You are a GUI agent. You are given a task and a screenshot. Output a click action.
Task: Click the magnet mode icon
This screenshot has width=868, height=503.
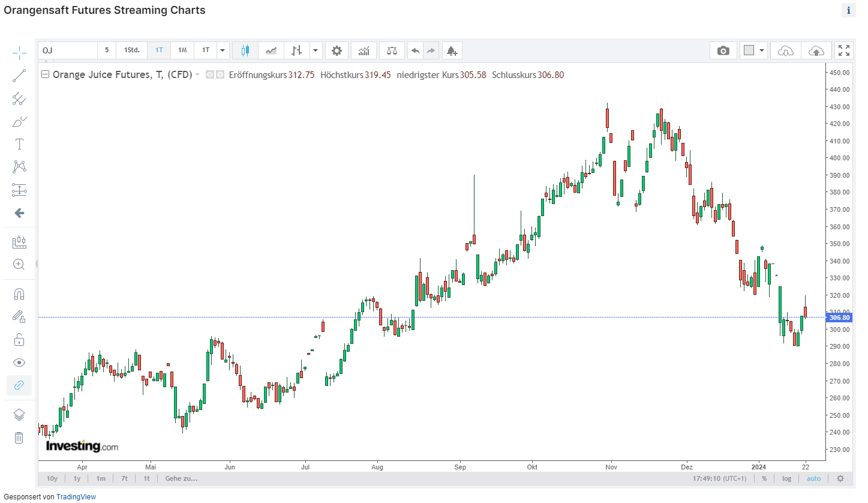point(19,294)
